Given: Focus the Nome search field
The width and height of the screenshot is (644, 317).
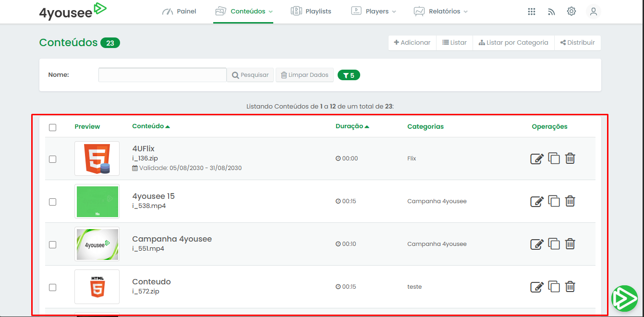Looking at the screenshot, I should (162, 75).
